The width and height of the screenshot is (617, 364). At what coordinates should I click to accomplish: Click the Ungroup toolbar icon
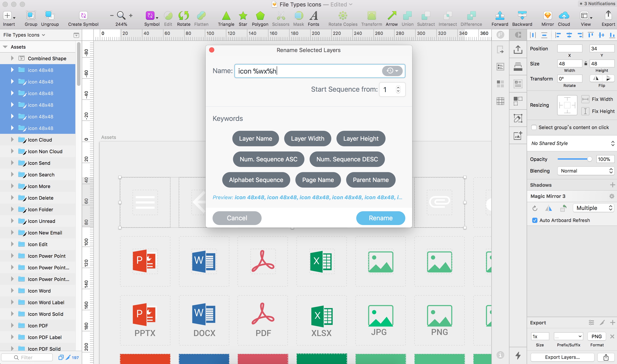(50, 16)
